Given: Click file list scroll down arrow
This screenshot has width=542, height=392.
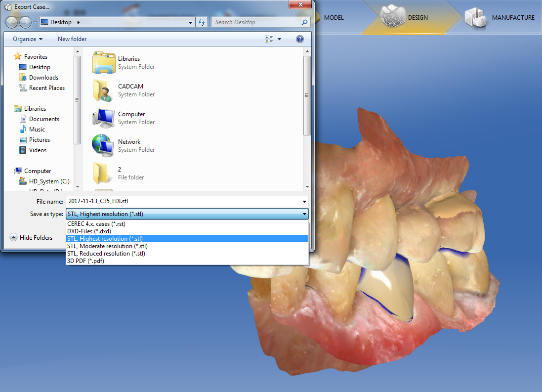Looking at the screenshot, I should coord(307,187).
